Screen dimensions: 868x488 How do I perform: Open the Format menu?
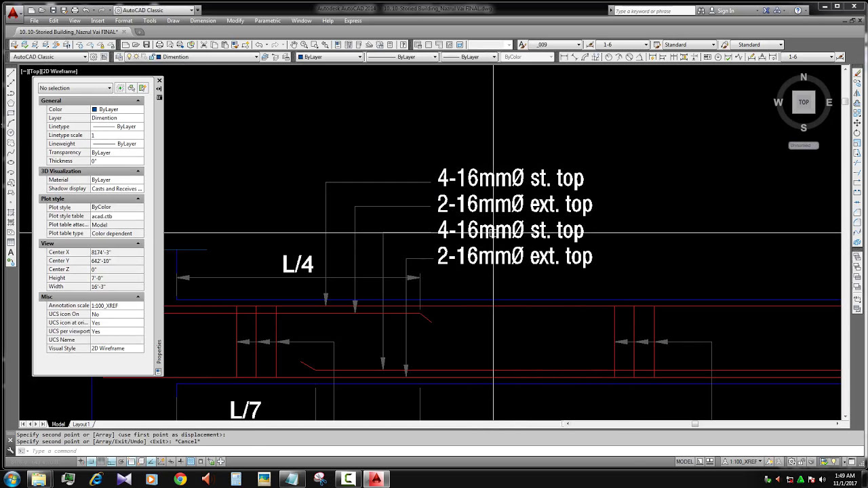123,21
